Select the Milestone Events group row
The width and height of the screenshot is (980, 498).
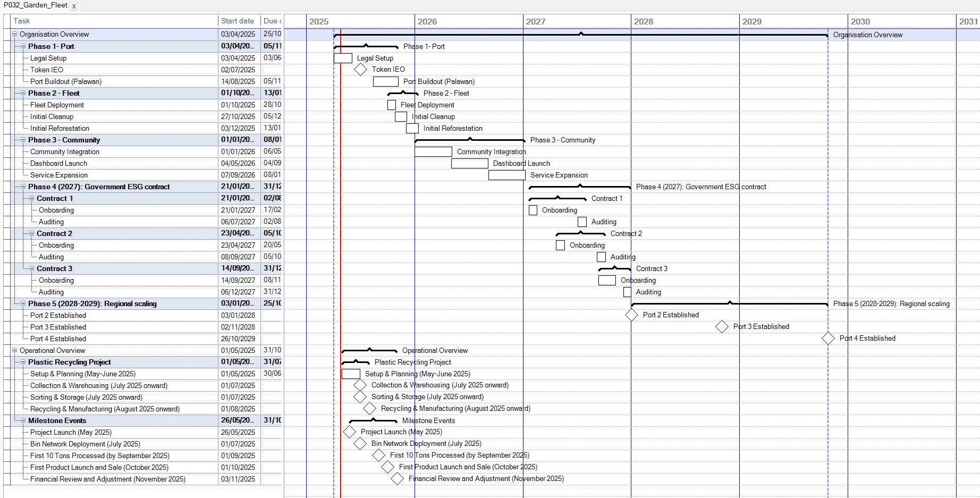[57, 420]
